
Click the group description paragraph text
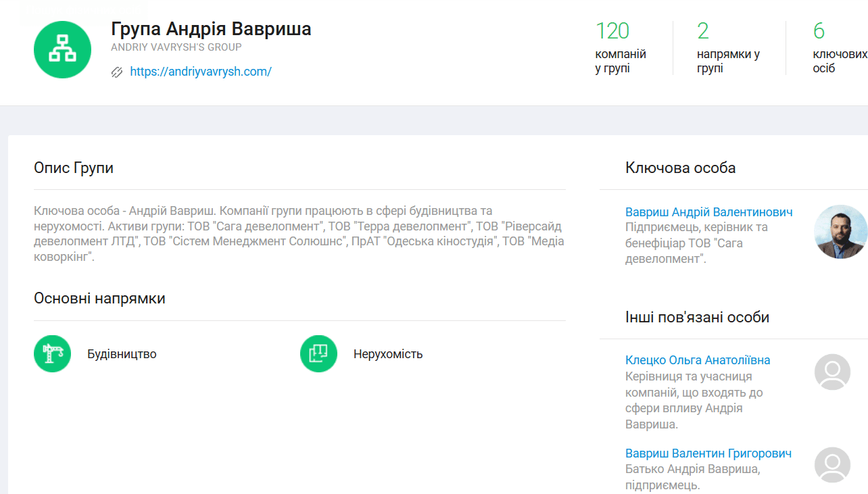click(x=297, y=234)
